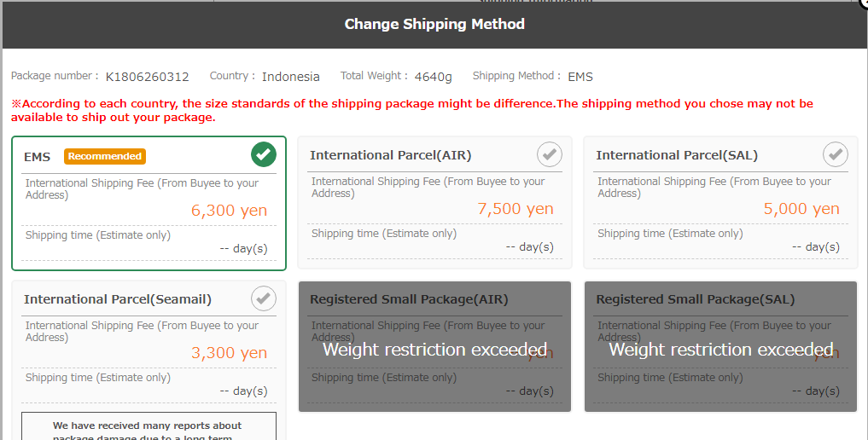Click package number K1806260312

coord(148,77)
